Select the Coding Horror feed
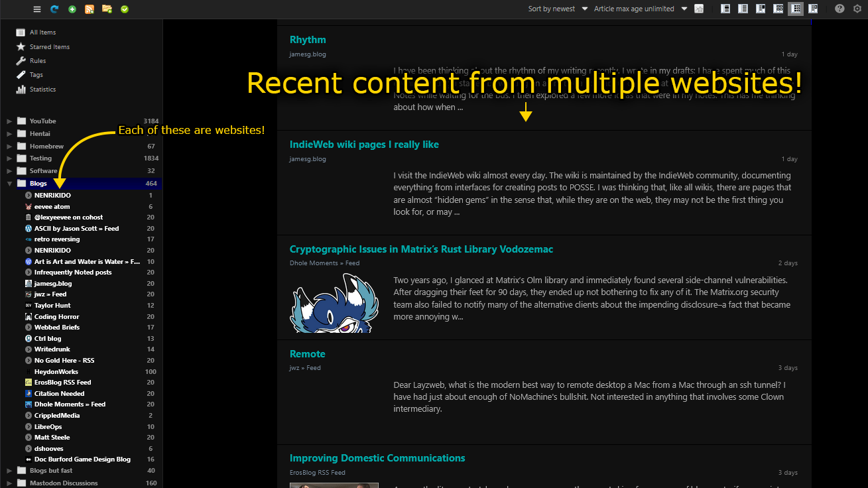868x488 pixels. [56, 317]
